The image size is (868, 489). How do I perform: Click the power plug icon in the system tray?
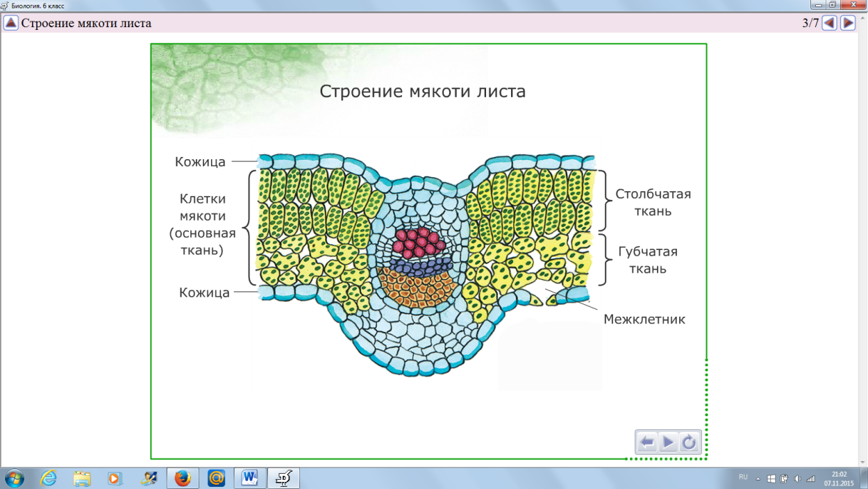784,479
